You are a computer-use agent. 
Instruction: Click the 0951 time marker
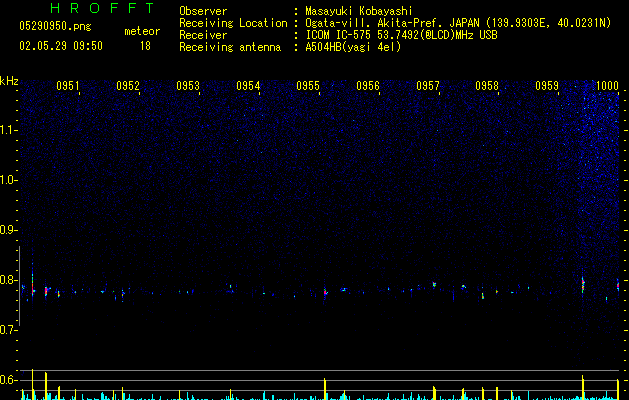(x=67, y=86)
